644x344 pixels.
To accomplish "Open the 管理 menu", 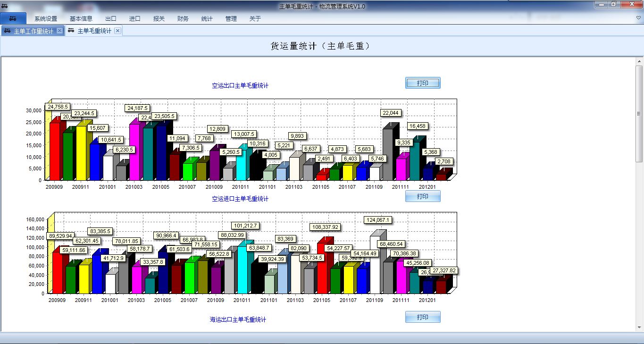I will click(x=231, y=19).
